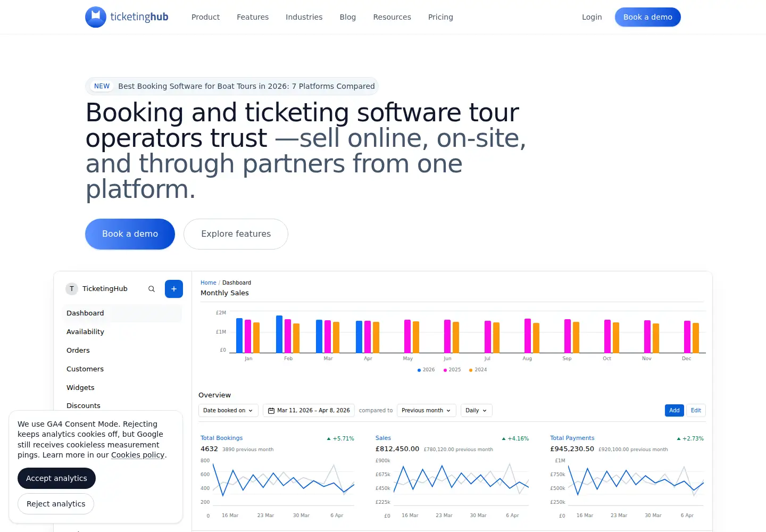Click Book a demo in header
This screenshot has height=532, width=766.
coord(648,17)
